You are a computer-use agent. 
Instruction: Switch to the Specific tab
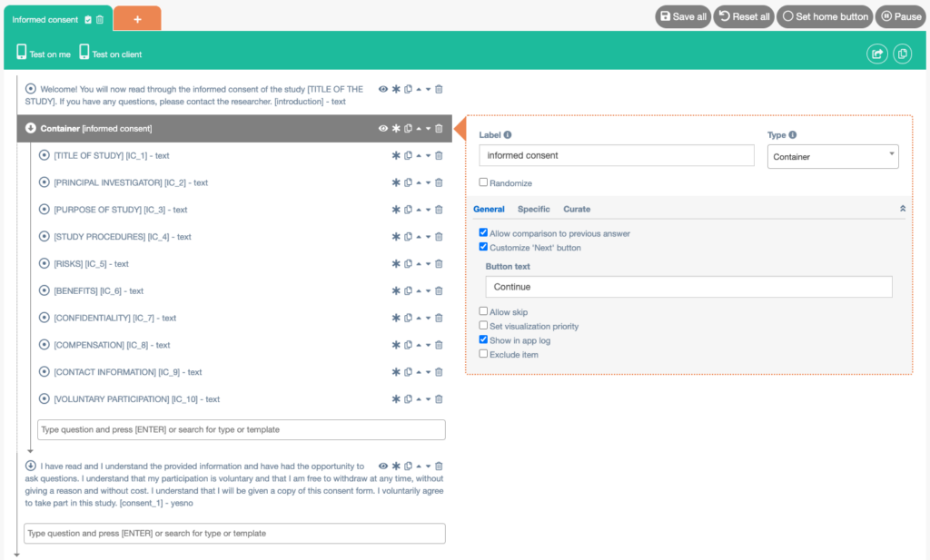click(x=533, y=209)
